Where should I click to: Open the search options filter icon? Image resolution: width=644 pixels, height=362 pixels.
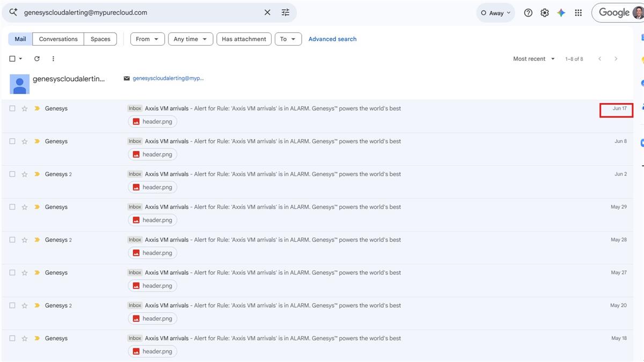click(x=286, y=12)
